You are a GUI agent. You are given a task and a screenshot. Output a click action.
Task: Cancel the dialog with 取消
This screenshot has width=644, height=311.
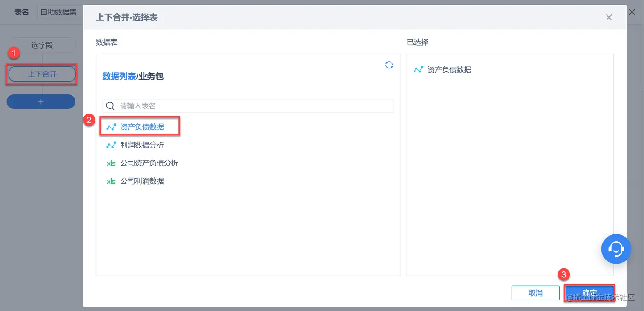tap(535, 293)
